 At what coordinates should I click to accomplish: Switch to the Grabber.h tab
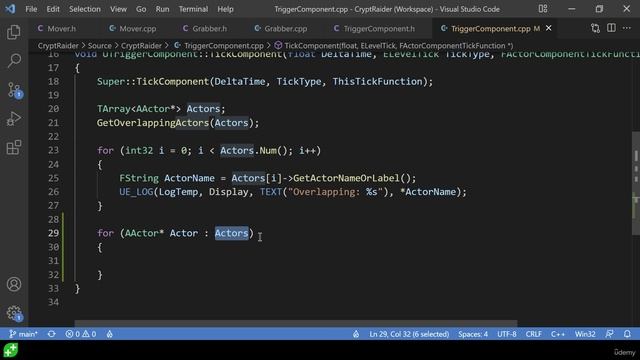click(x=205, y=28)
